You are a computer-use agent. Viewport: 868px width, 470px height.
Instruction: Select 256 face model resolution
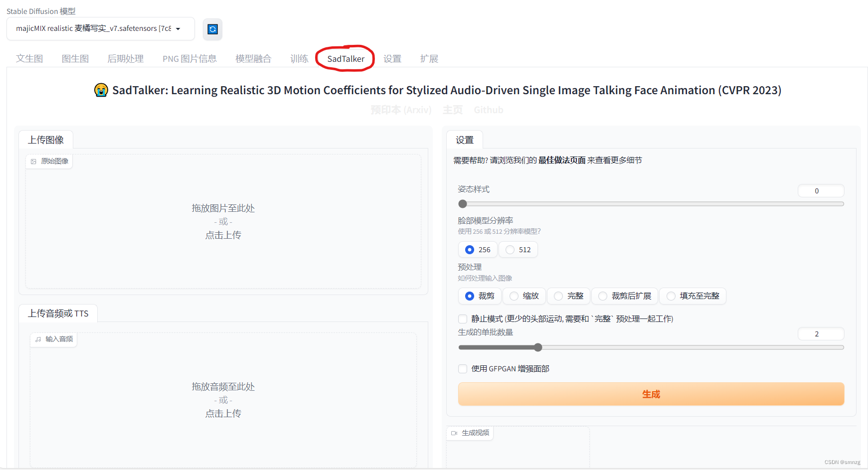[478, 250]
